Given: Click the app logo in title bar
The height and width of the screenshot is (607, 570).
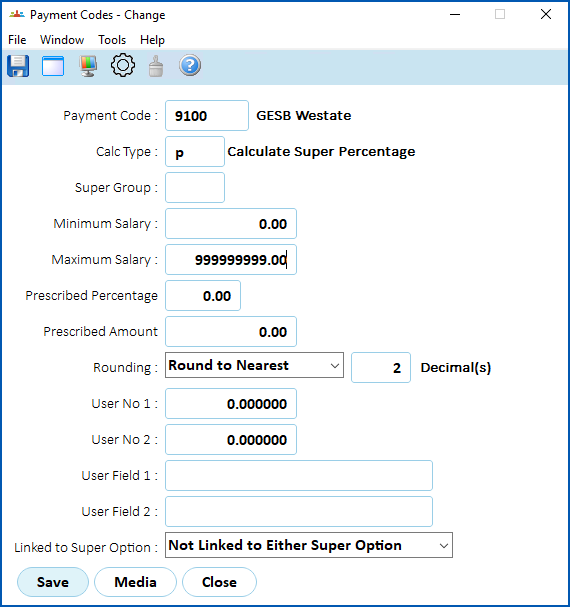Looking at the screenshot, I should click(x=17, y=15).
